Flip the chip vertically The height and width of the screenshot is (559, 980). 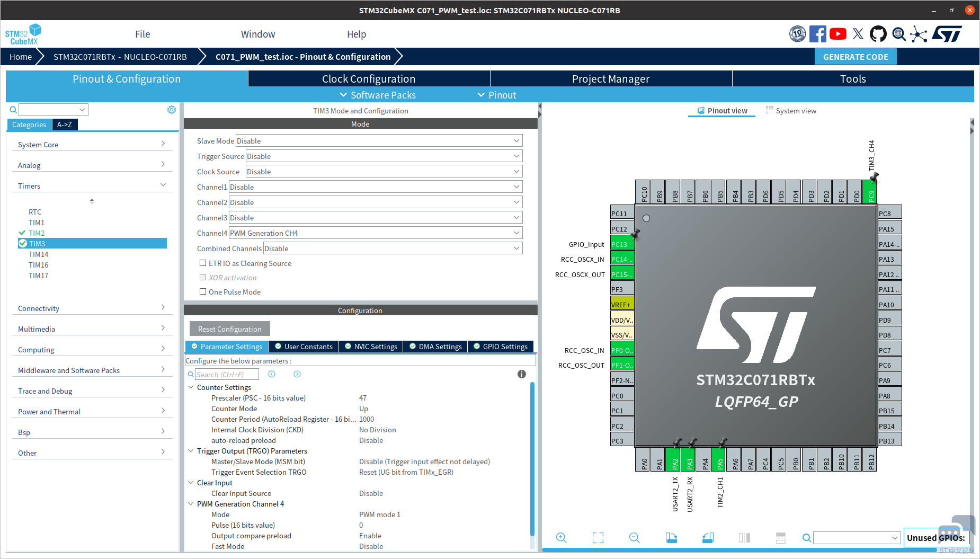(781, 538)
